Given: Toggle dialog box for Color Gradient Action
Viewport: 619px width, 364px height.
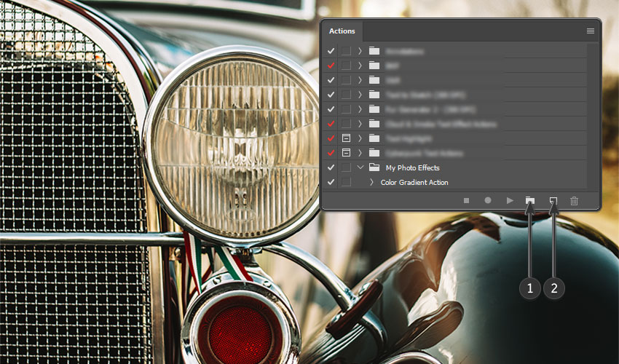Looking at the screenshot, I should pyautogui.click(x=346, y=182).
